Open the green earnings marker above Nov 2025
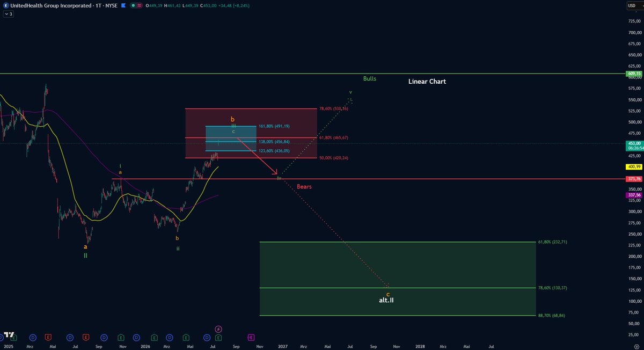This screenshot has width=644, height=350. (121, 338)
